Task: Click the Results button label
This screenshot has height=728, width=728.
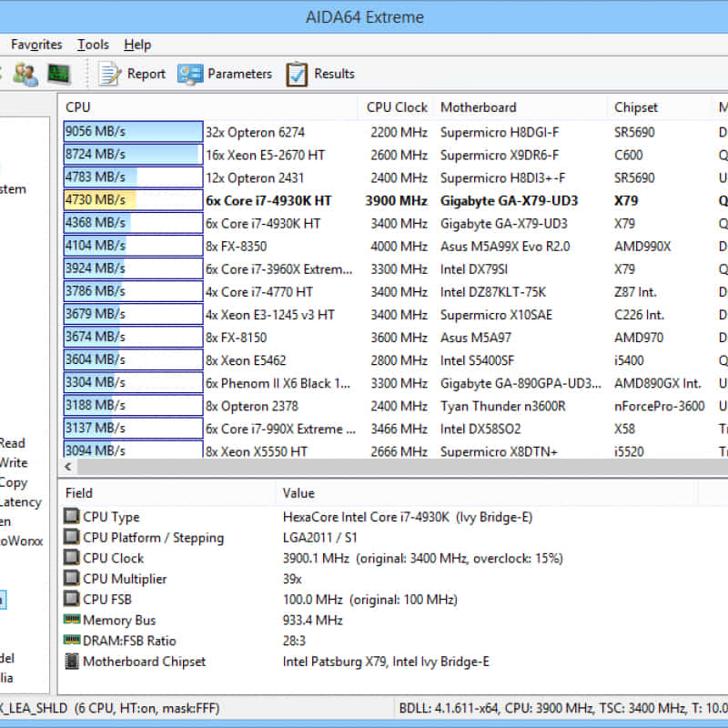Action: pos(334,74)
